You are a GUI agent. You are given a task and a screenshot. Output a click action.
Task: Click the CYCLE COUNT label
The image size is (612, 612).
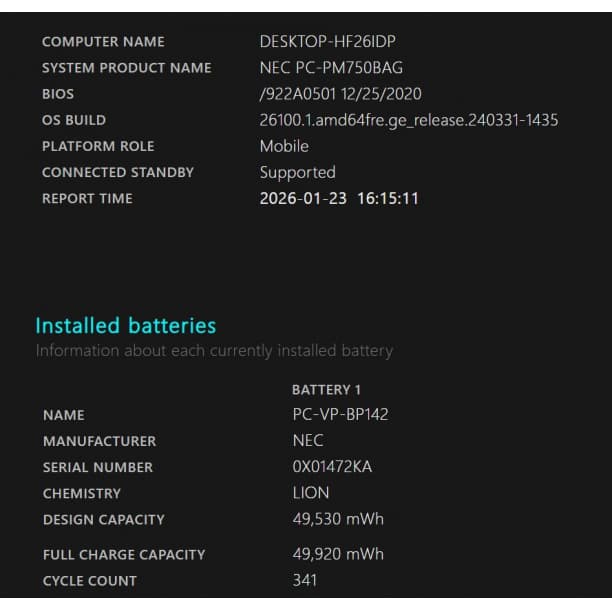tap(90, 581)
